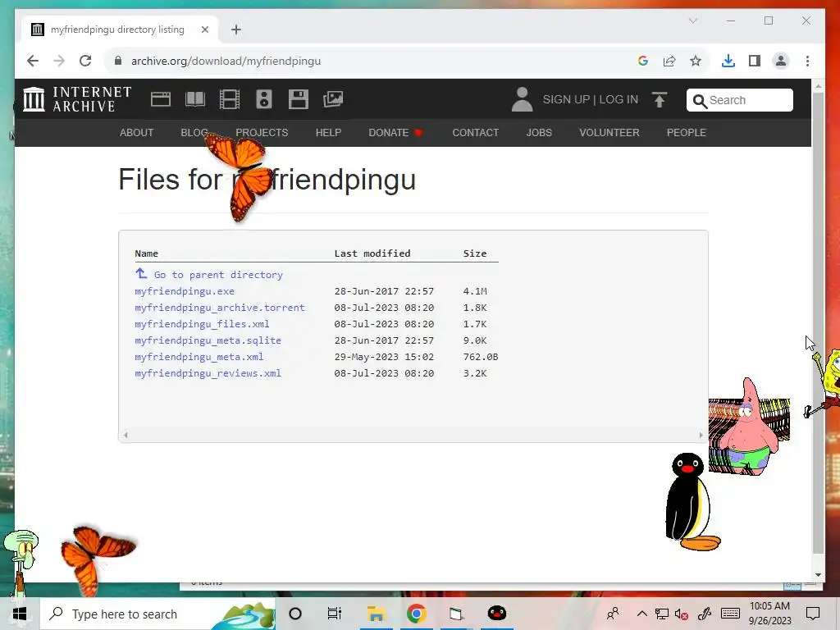Open File Explorer from the taskbar
The width and height of the screenshot is (840, 630).
click(376, 614)
